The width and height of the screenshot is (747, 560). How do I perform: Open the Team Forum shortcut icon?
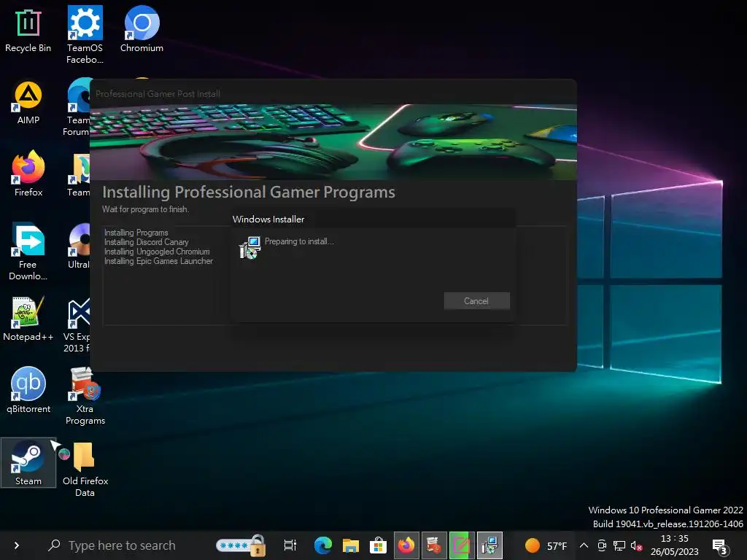coord(77,108)
